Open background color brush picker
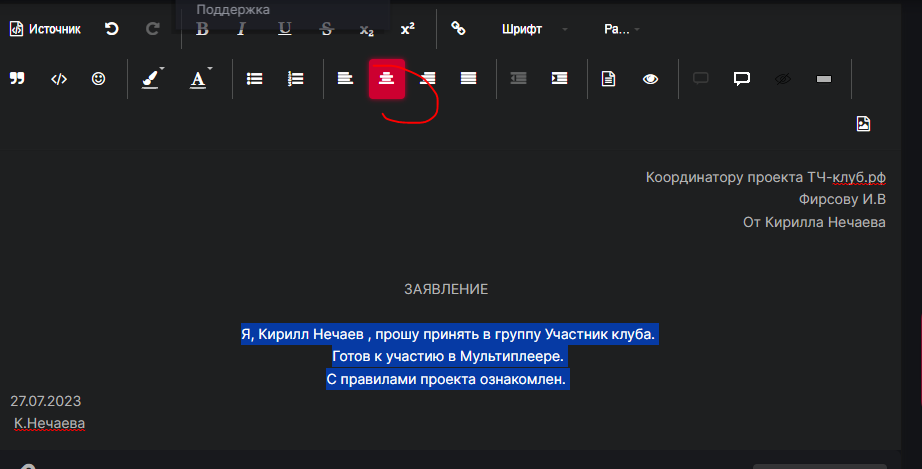922x469 pixels. (x=152, y=79)
